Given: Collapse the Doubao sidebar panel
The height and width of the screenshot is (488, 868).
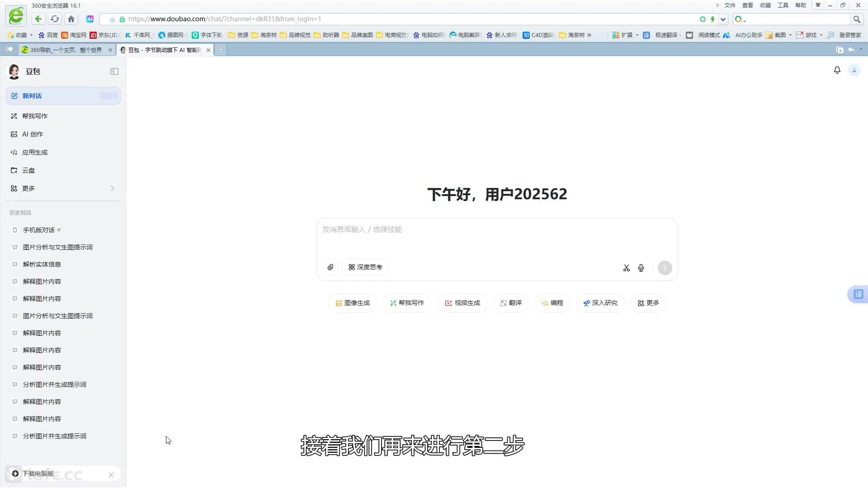Looking at the screenshot, I should click(x=114, y=71).
